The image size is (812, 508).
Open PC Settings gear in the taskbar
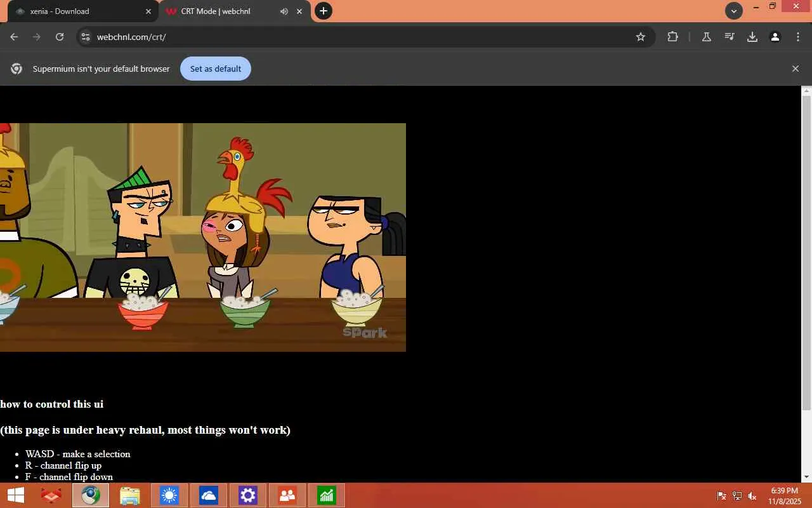tap(247, 495)
